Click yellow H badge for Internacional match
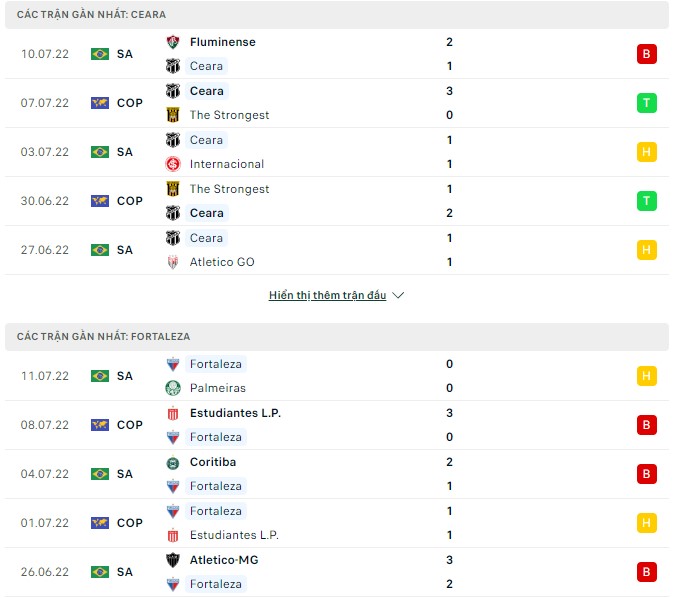Viewport: 676px width, 598px height. 646,152
